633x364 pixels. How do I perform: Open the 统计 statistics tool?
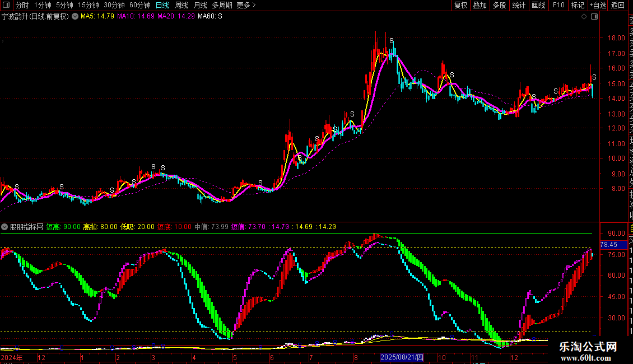pyautogui.click(x=519, y=5)
